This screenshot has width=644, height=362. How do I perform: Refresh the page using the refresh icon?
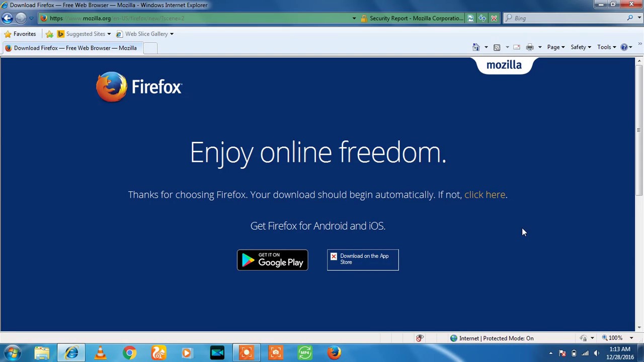coord(482,18)
